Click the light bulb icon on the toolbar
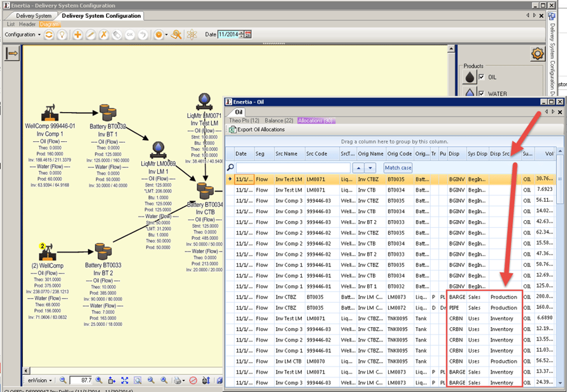Image resolution: width=567 pixels, height=392 pixels. (x=61, y=35)
